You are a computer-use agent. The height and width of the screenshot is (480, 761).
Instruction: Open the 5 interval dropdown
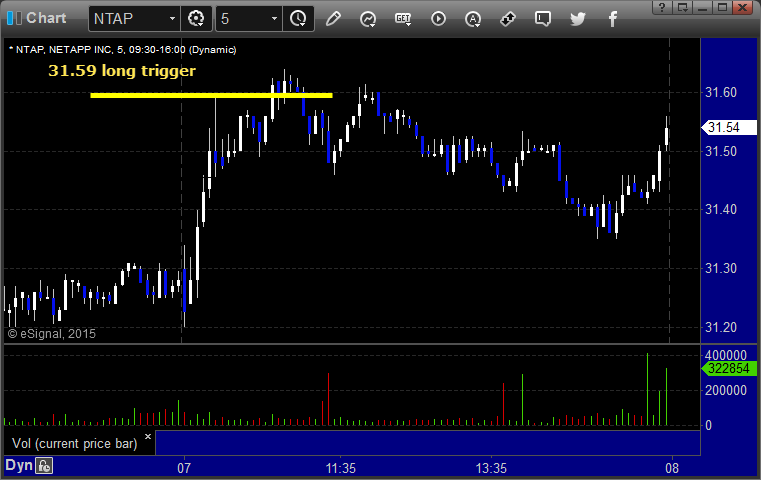coord(248,19)
